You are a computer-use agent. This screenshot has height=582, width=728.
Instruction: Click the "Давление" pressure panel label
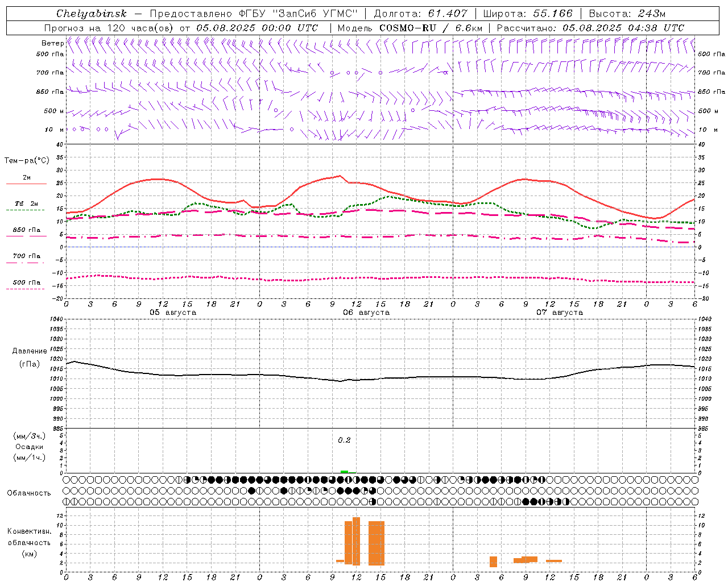click(30, 351)
